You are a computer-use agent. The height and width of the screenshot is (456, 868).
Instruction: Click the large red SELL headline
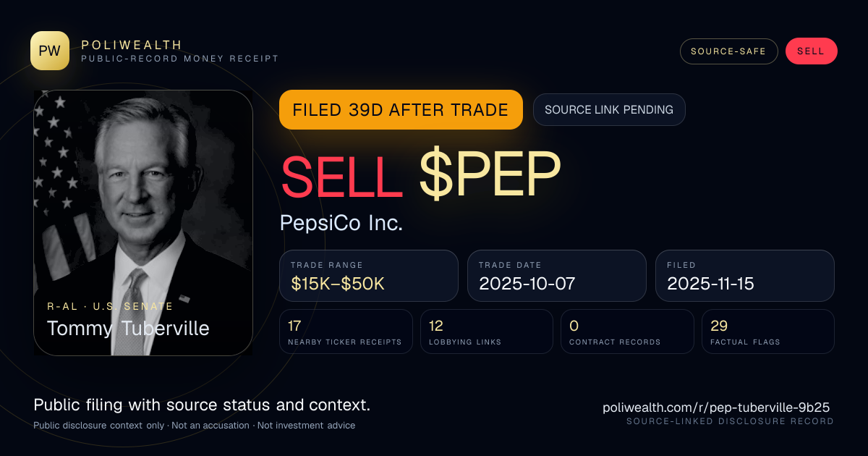[x=342, y=176]
